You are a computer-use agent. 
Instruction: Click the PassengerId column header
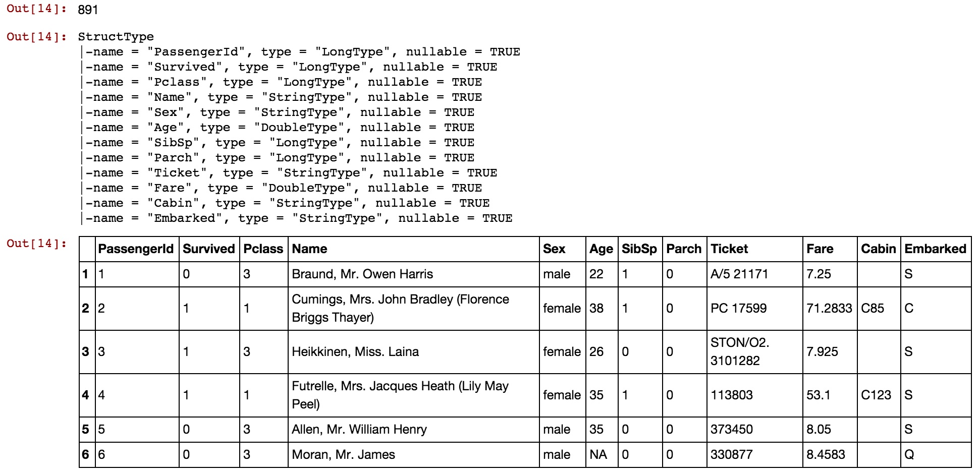tap(137, 249)
